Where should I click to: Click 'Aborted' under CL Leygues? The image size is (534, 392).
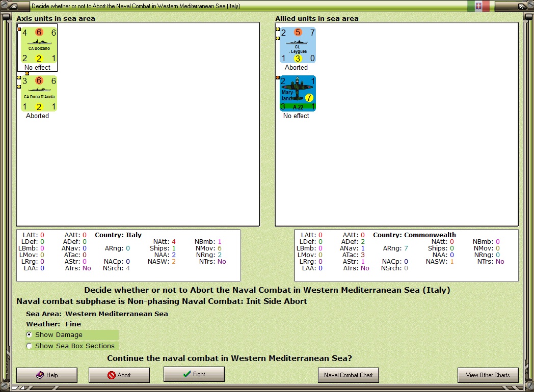coord(296,67)
